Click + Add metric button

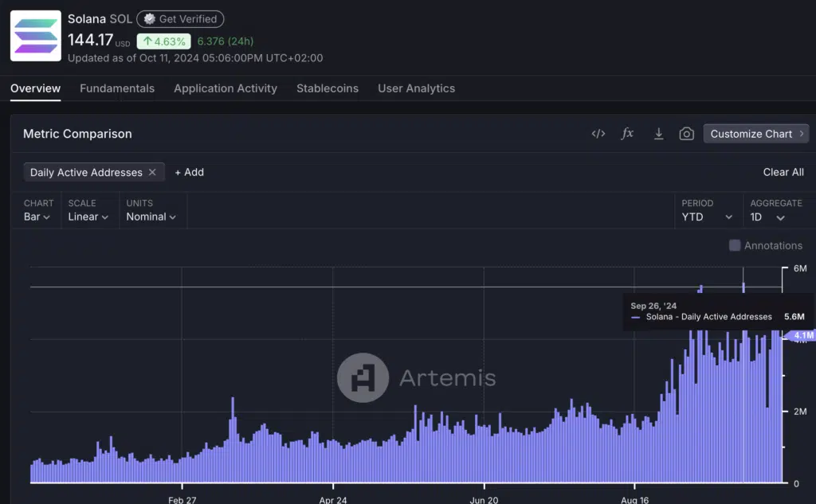coord(190,172)
